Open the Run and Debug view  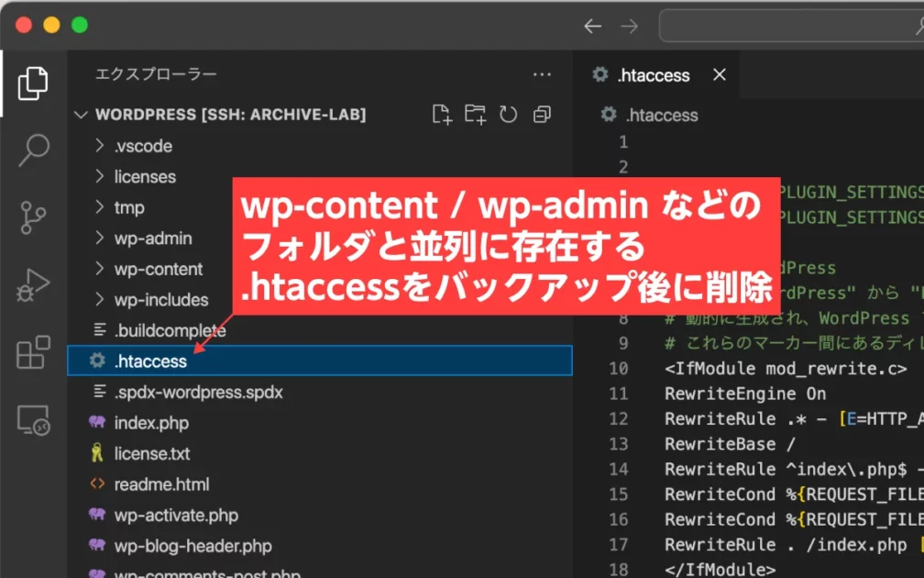pyautogui.click(x=33, y=285)
